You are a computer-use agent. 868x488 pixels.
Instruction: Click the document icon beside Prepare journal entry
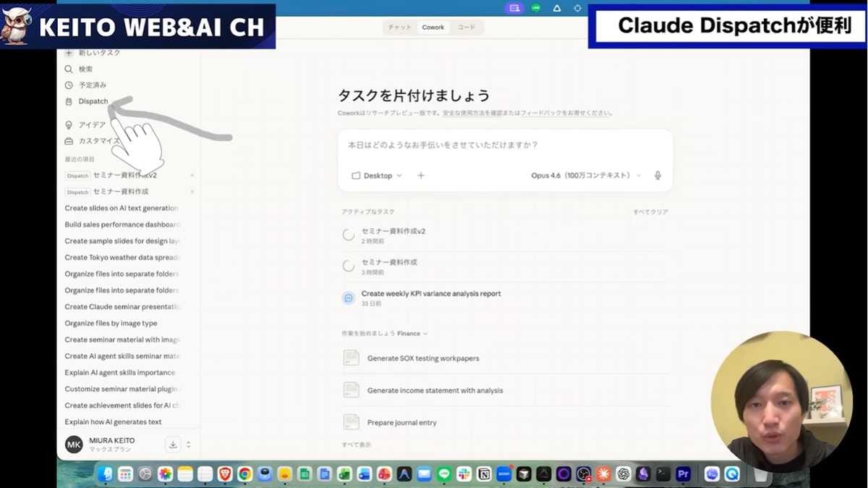(x=352, y=422)
